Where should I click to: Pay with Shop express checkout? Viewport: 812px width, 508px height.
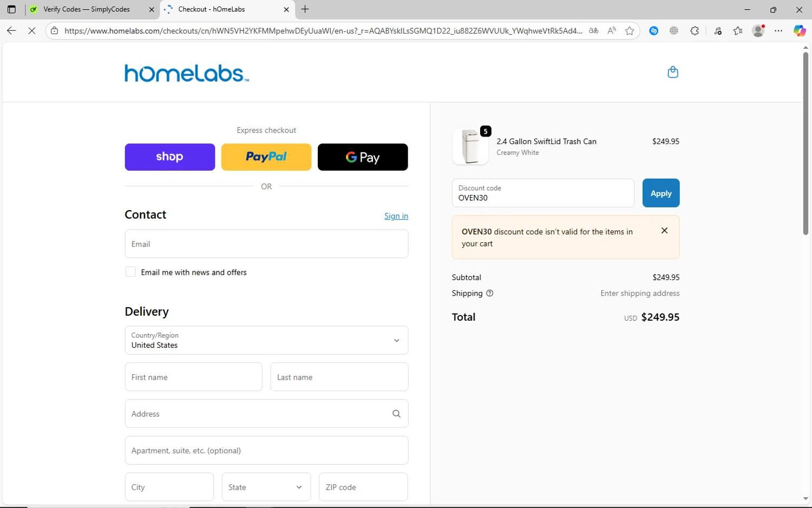pos(170,157)
